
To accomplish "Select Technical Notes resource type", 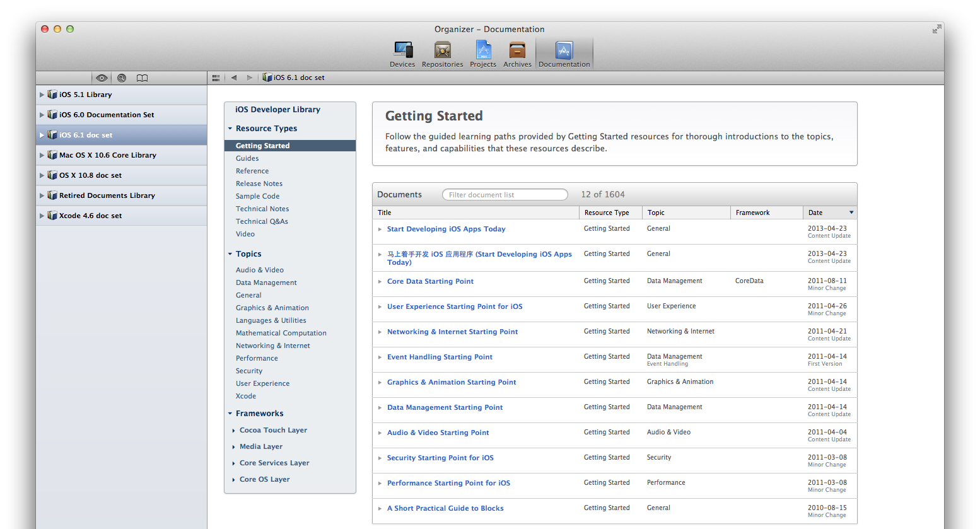I will click(262, 209).
